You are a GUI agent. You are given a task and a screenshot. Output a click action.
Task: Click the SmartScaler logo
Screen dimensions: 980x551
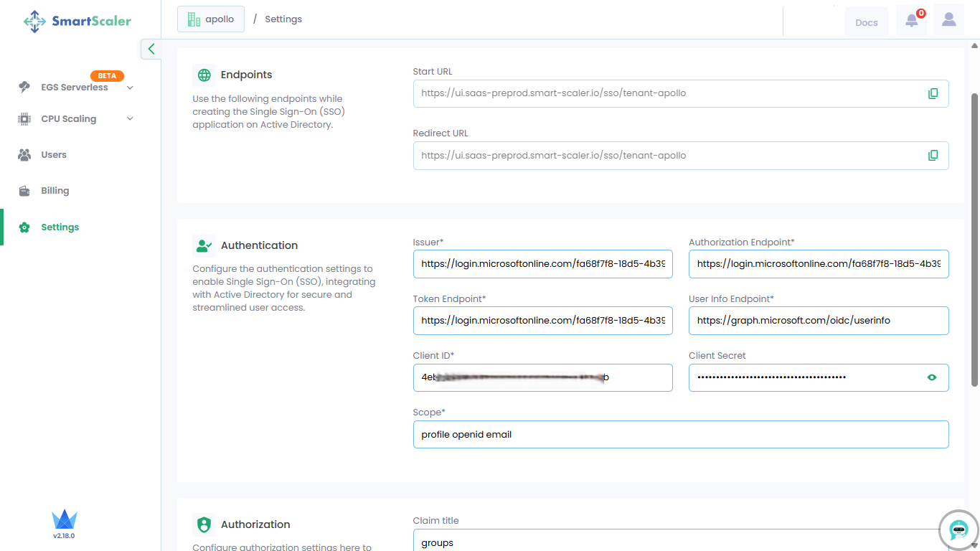point(77,21)
